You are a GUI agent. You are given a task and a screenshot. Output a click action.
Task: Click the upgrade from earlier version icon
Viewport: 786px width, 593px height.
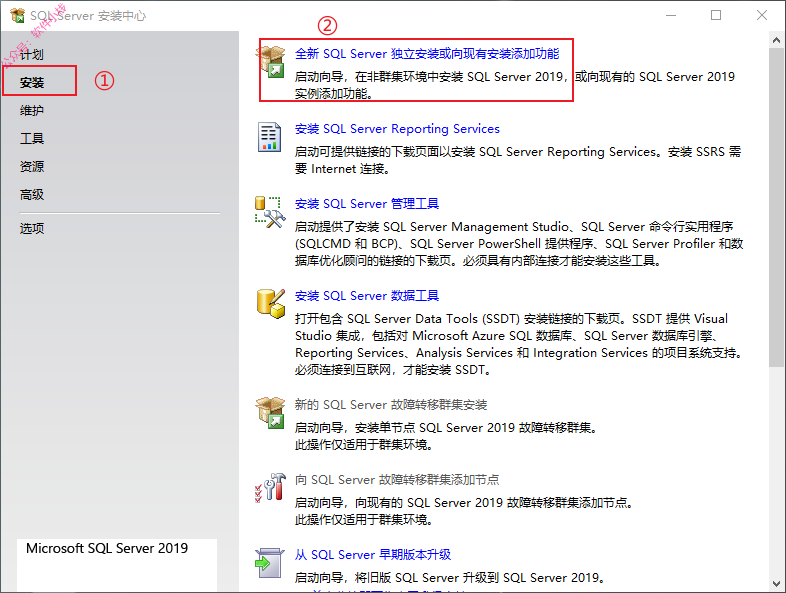click(270, 563)
